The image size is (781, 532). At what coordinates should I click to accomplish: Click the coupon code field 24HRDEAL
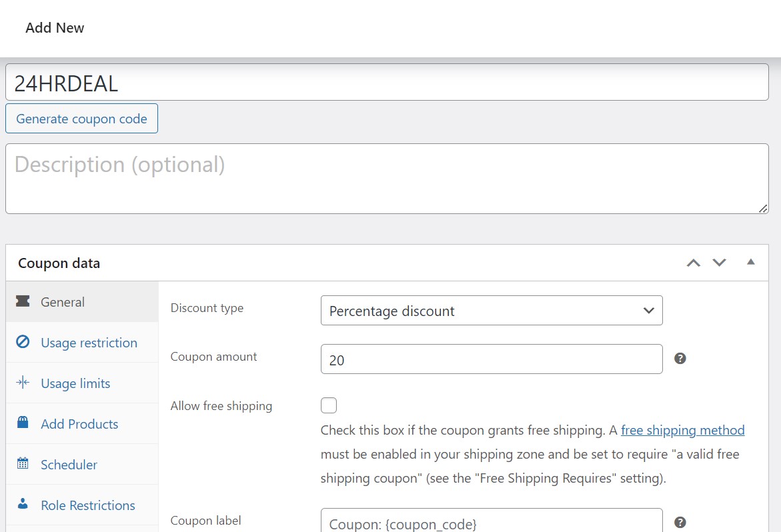coord(387,83)
